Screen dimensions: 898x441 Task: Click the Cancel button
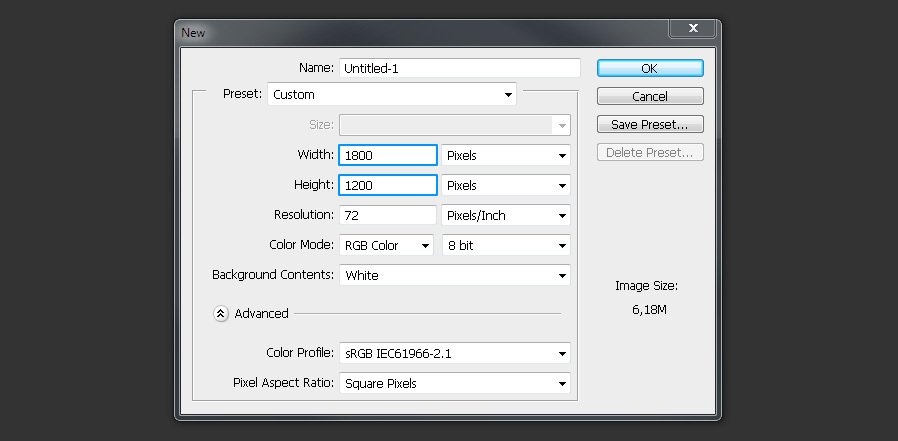650,96
